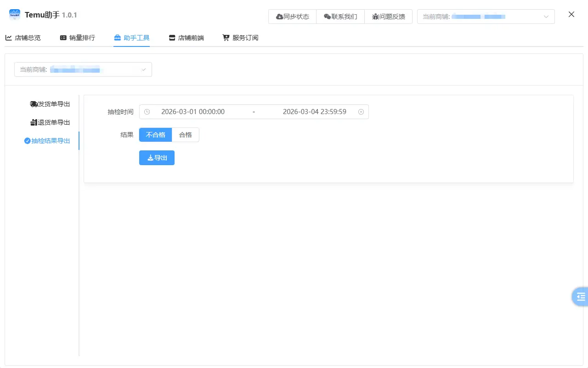
Task: Click the checkmark in the 当前商铺 field
Action: tap(143, 69)
